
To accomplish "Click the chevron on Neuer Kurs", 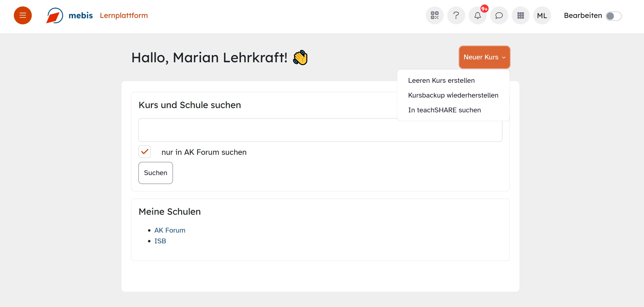I will point(504,57).
